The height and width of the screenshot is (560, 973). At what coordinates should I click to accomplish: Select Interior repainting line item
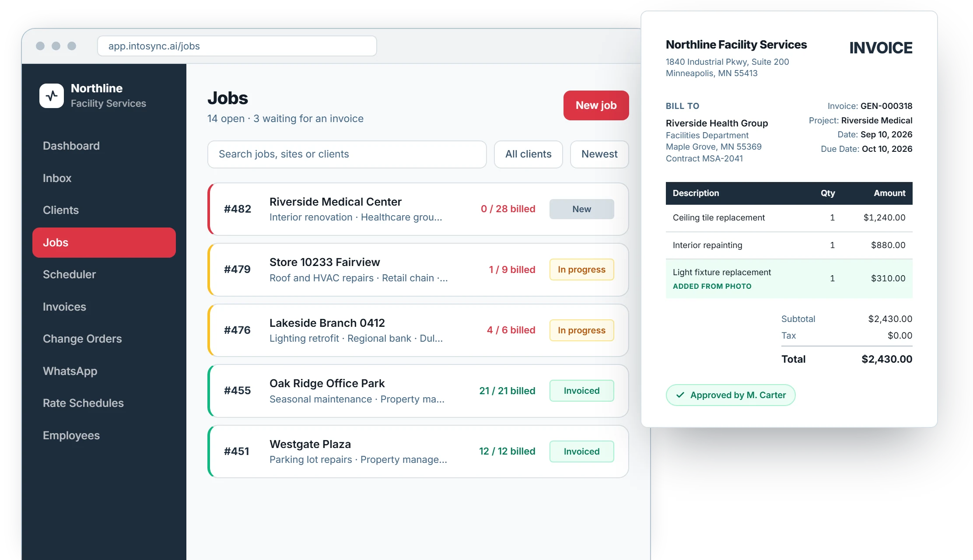click(789, 245)
